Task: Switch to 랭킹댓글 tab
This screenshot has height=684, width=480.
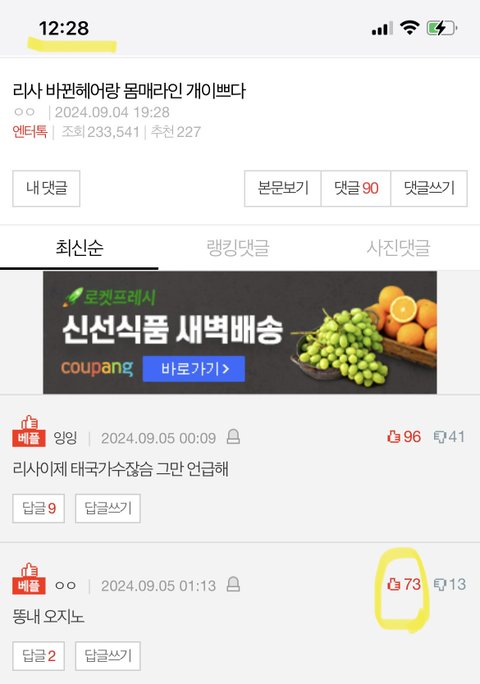Action: pos(238,247)
